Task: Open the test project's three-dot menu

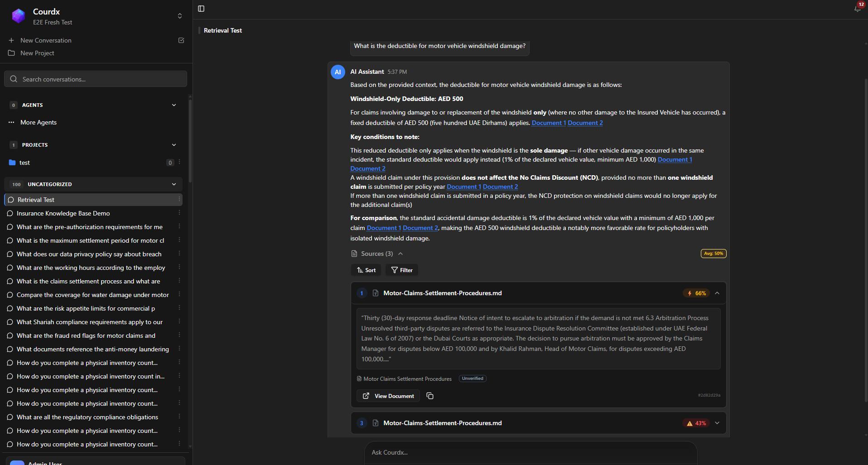Action: tap(179, 162)
